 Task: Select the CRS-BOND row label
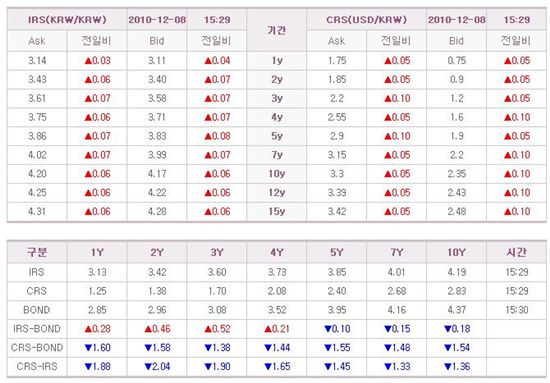click(x=37, y=348)
